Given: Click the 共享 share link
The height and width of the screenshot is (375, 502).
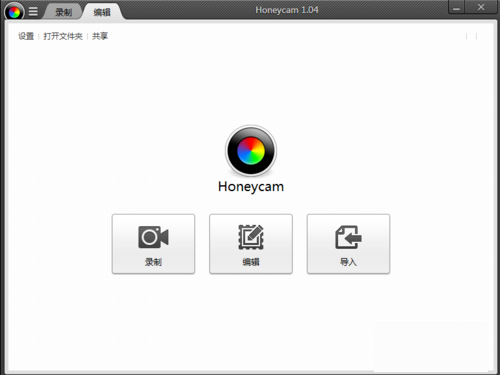Looking at the screenshot, I should coord(100,36).
